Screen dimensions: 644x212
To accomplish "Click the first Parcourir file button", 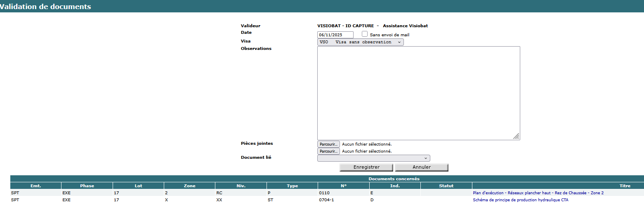I will (x=328, y=144).
